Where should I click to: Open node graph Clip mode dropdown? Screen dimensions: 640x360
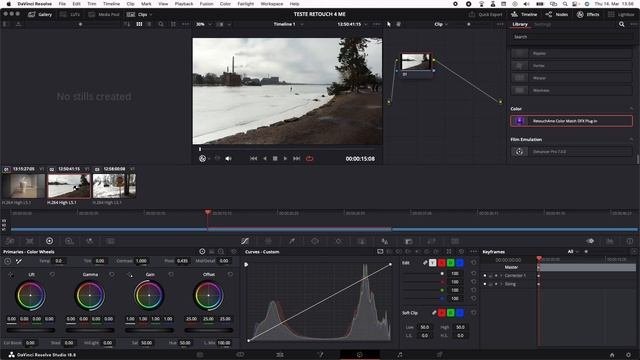coord(441,24)
